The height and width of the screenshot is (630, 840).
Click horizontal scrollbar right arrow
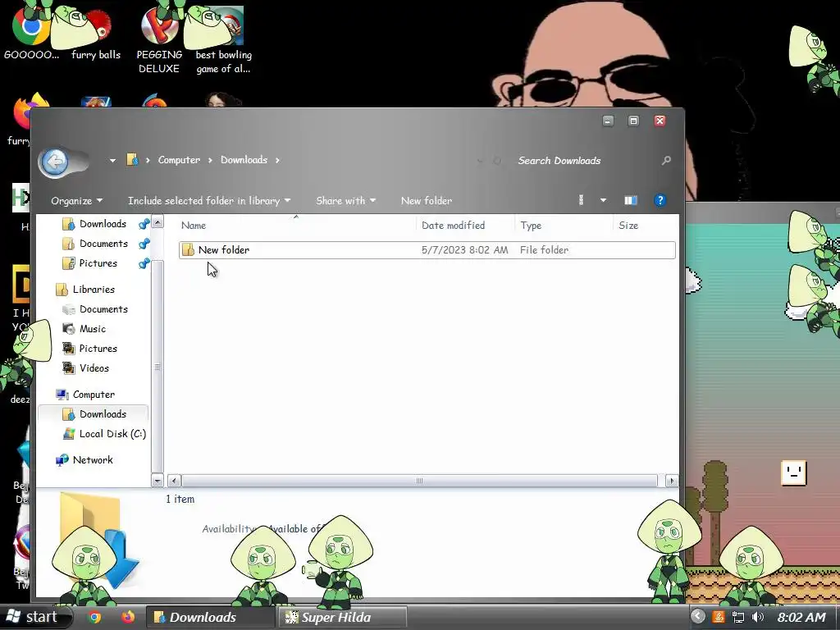(671, 481)
